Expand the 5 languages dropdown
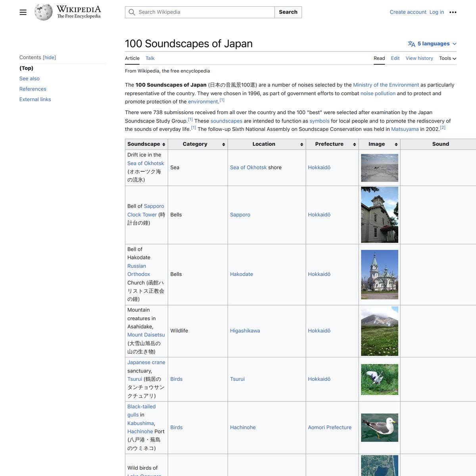Viewport: 476px width, 476px height. pos(432,44)
